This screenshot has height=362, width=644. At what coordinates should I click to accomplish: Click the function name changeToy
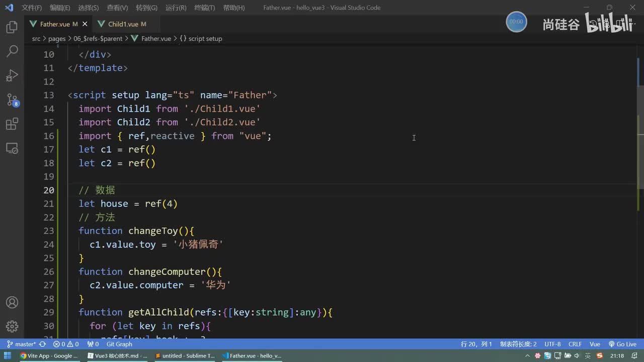pyautogui.click(x=153, y=231)
